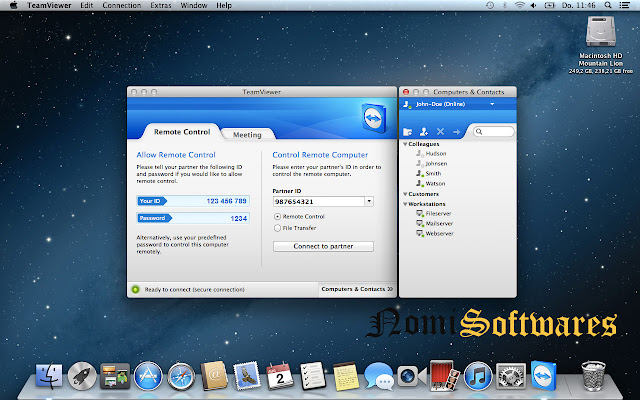Launch Safari from the Dock

[181, 376]
